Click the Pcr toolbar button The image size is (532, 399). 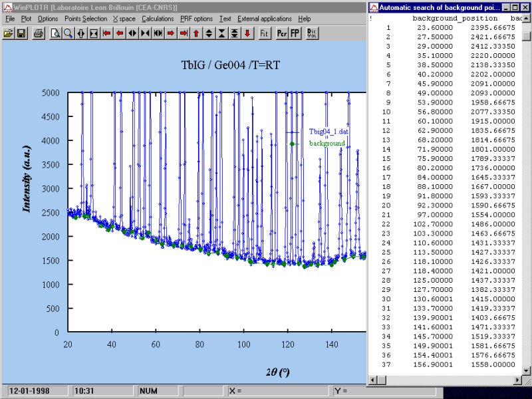283,33
